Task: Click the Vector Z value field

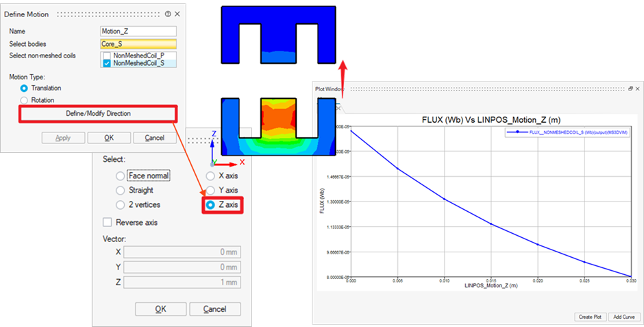Action: point(182,282)
